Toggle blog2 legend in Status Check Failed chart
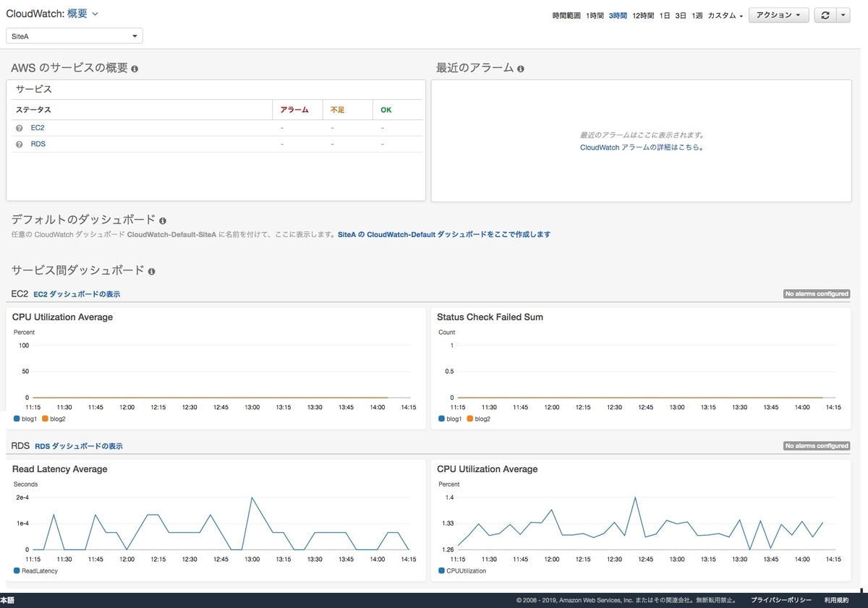 [x=479, y=419]
